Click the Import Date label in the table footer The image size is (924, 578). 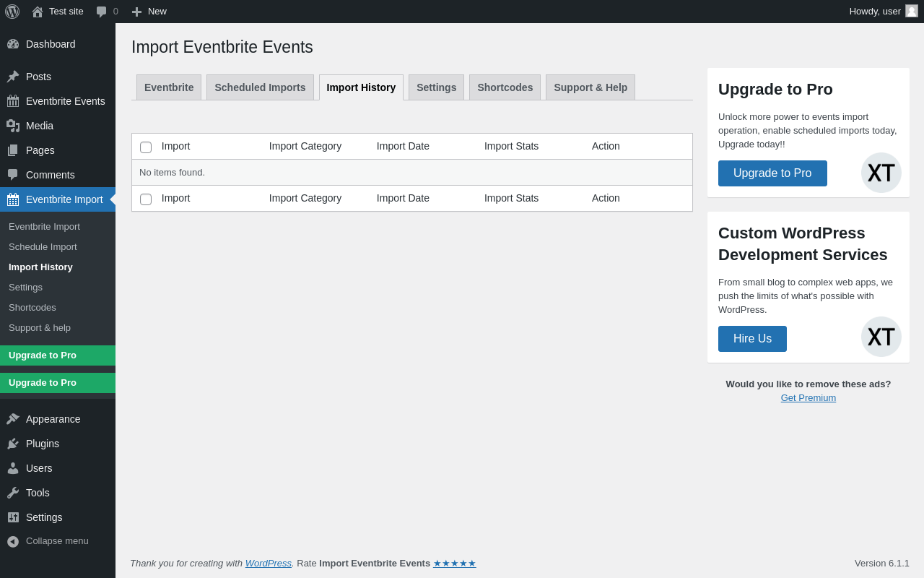[403, 198]
